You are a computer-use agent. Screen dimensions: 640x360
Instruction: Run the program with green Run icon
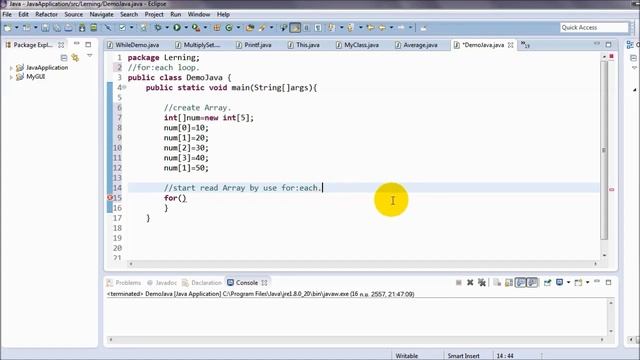tap(177, 28)
